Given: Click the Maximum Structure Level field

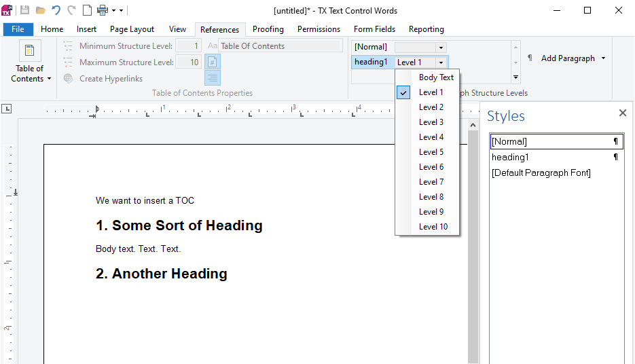Looking at the screenshot, I should 188,62.
